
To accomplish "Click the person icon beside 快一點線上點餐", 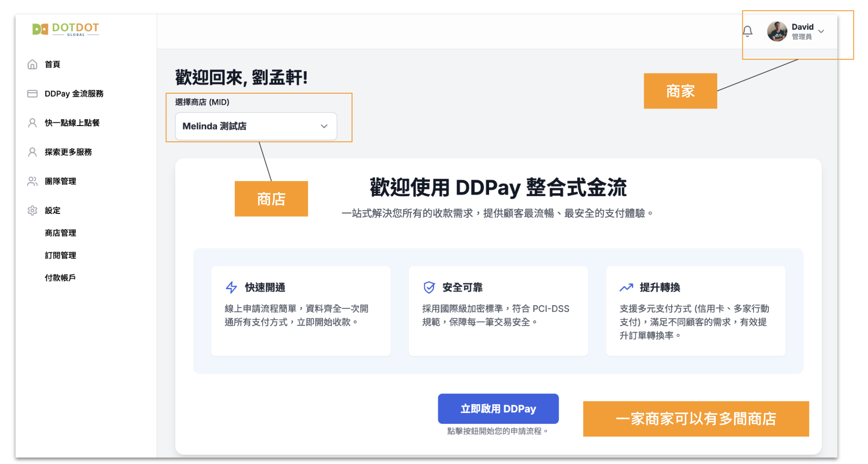I will [32, 123].
